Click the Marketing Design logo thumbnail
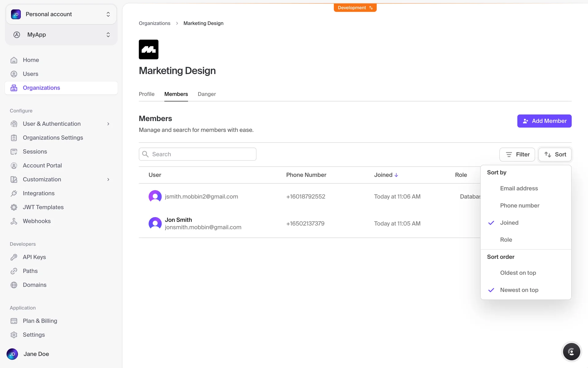588x368 pixels. pos(149,49)
